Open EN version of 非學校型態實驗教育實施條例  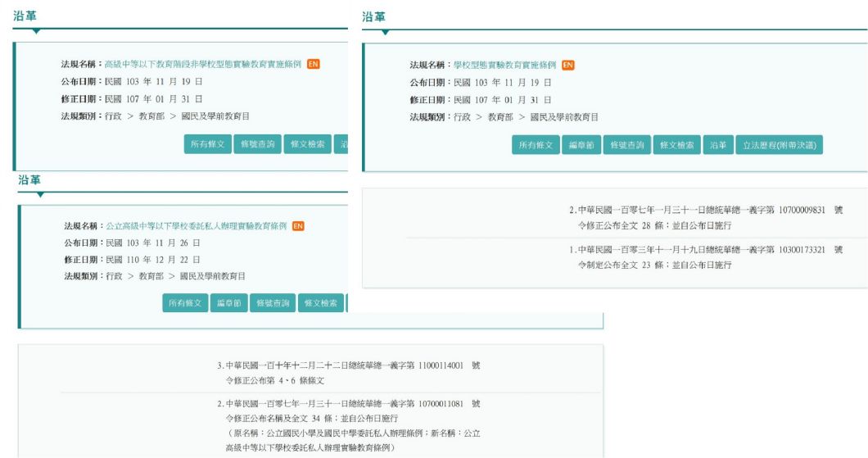point(314,64)
